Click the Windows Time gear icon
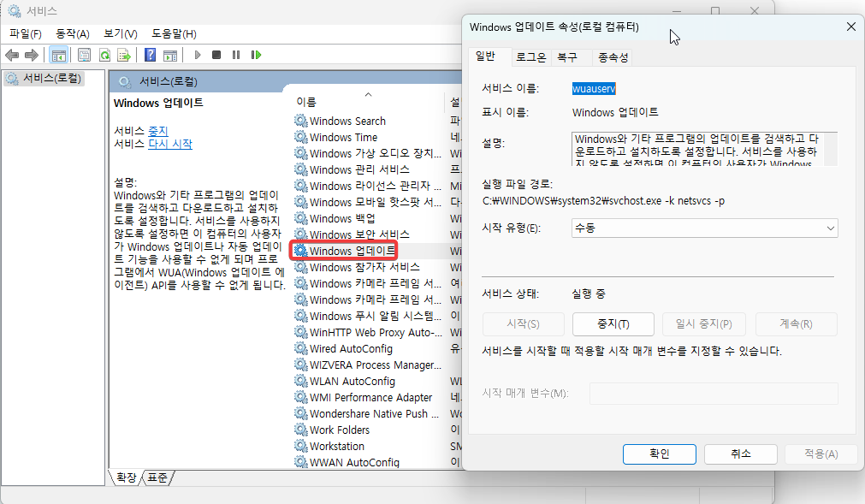 tap(300, 137)
